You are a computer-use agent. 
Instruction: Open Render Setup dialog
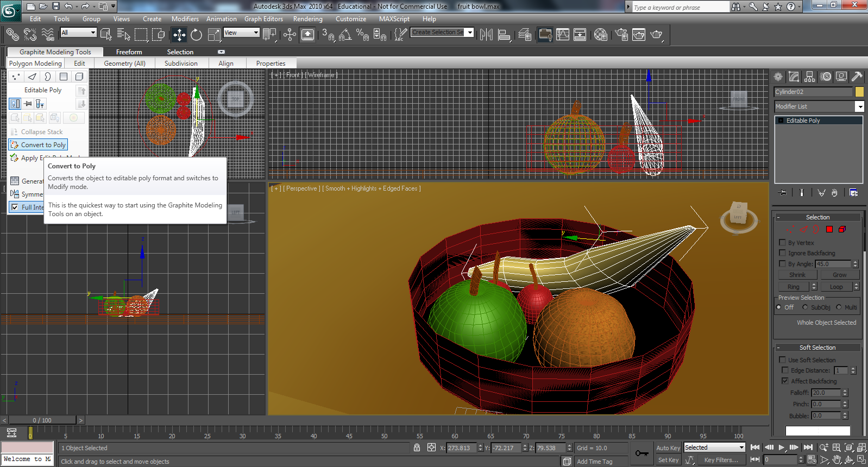coord(621,35)
